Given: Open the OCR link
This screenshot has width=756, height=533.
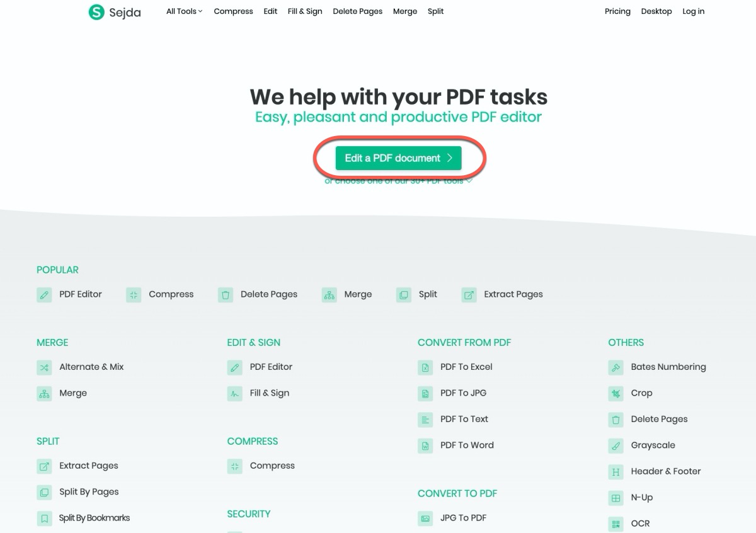Looking at the screenshot, I should 640,524.
